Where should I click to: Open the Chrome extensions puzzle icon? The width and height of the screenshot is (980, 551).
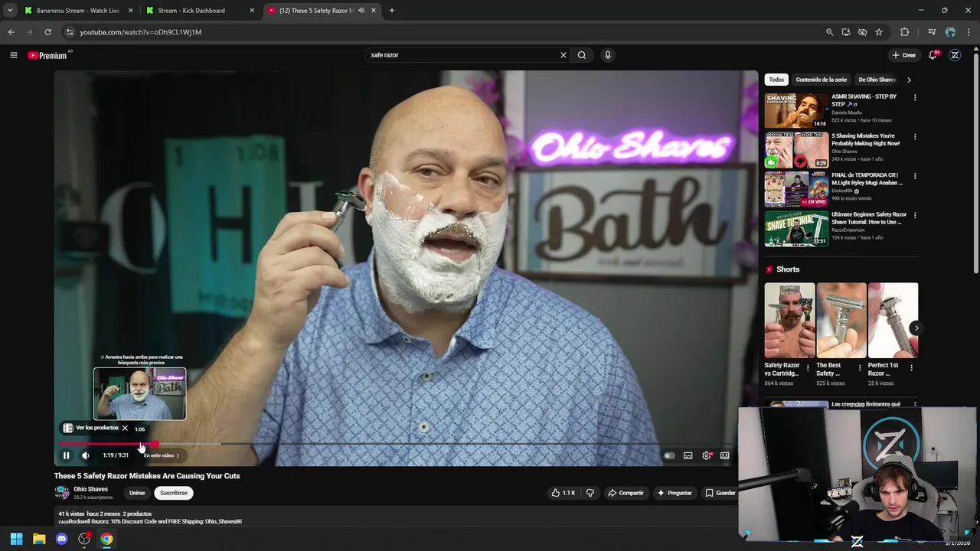tap(905, 32)
